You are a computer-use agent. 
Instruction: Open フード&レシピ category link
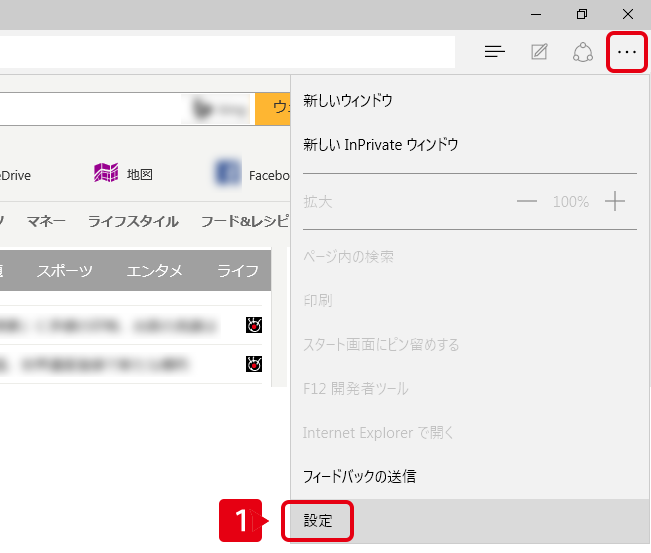[245, 221]
